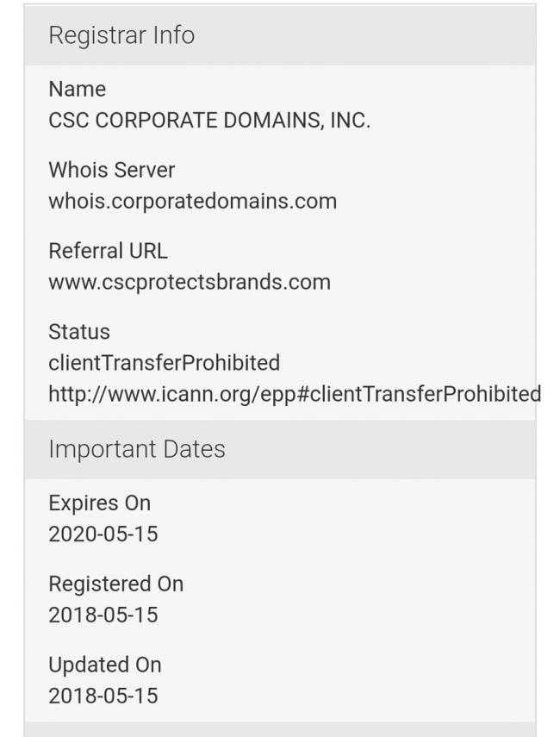Select the 2020-05-15 expiry date
The width and height of the screenshot is (560, 737).
pyautogui.click(x=103, y=534)
